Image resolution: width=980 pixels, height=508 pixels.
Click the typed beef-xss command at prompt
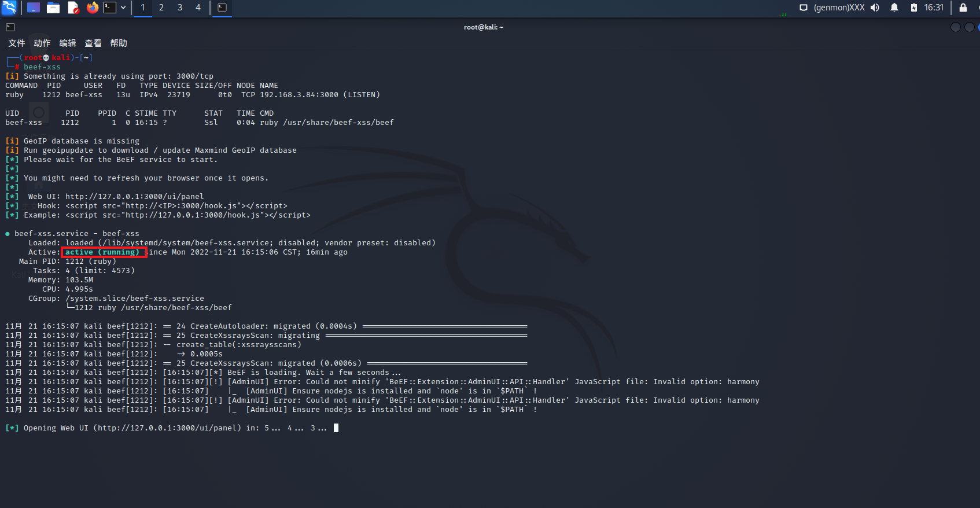click(x=42, y=67)
